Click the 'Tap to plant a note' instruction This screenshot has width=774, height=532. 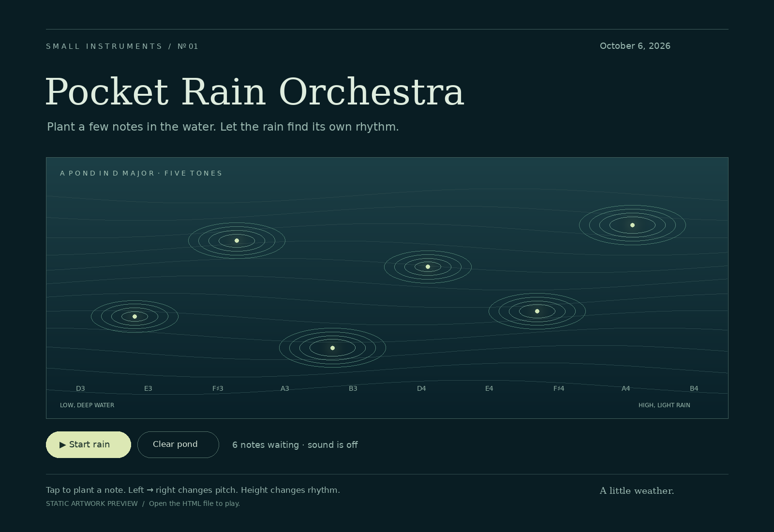(x=193, y=490)
